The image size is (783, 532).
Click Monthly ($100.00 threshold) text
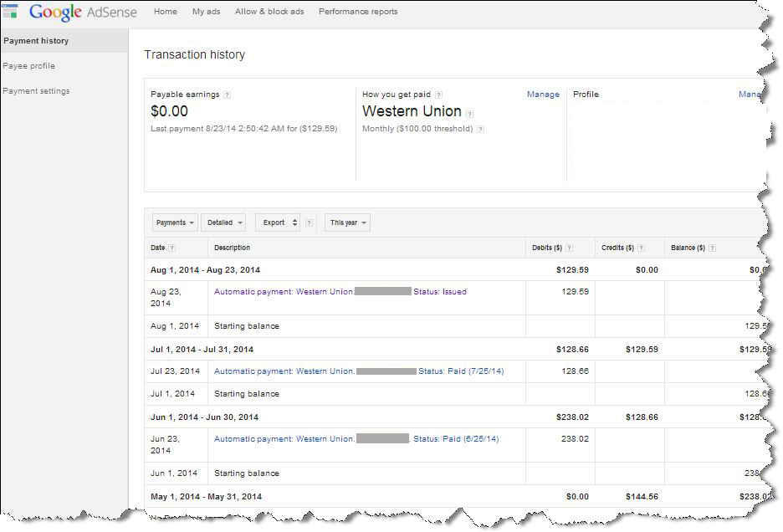pos(417,129)
